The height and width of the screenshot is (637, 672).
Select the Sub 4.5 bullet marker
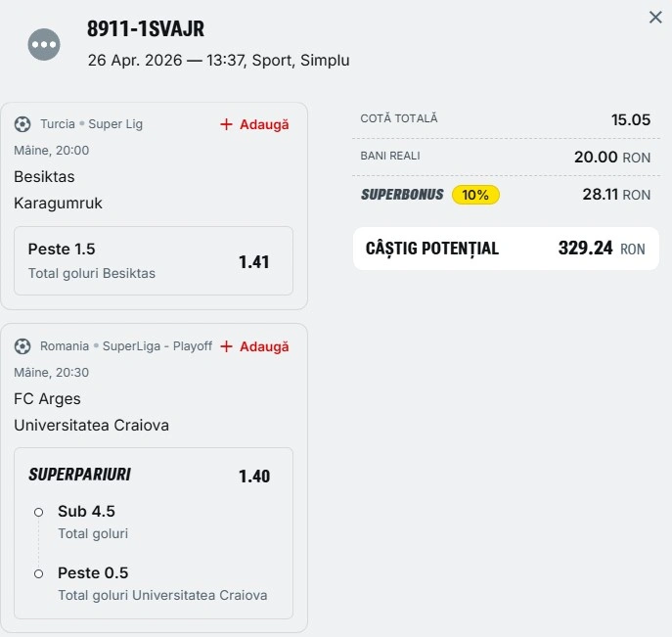click(38, 512)
